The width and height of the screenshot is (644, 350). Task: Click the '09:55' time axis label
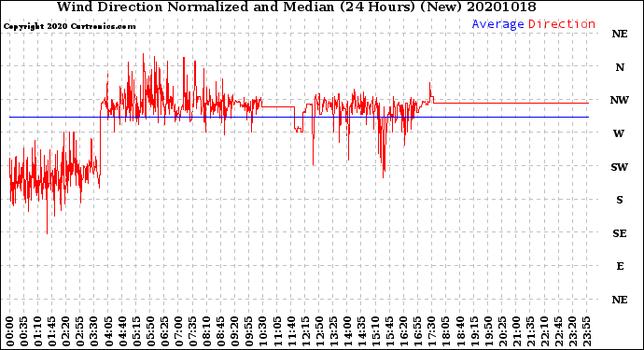pyautogui.click(x=249, y=331)
